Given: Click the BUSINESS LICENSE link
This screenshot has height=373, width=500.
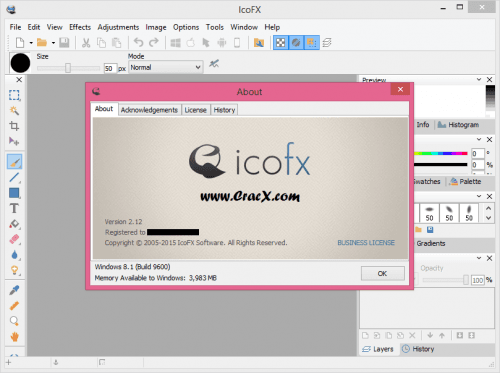Looking at the screenshot, I should click(x=366, y=243).
